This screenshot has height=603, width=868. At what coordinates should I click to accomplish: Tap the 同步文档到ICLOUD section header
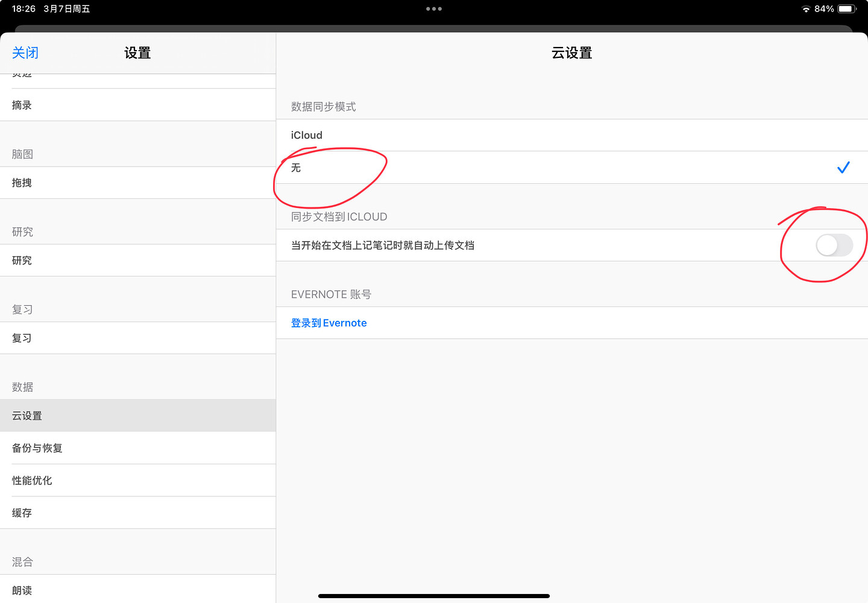[339, 217]
